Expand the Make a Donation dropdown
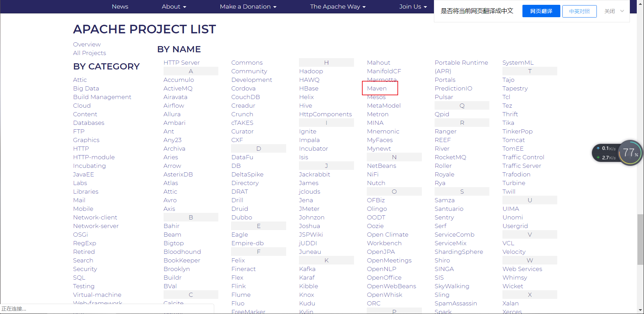 248,7
